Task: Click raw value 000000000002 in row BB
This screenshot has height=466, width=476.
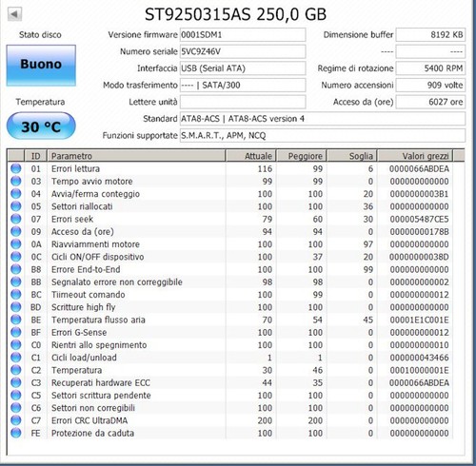Action: [x=419, y=282]
